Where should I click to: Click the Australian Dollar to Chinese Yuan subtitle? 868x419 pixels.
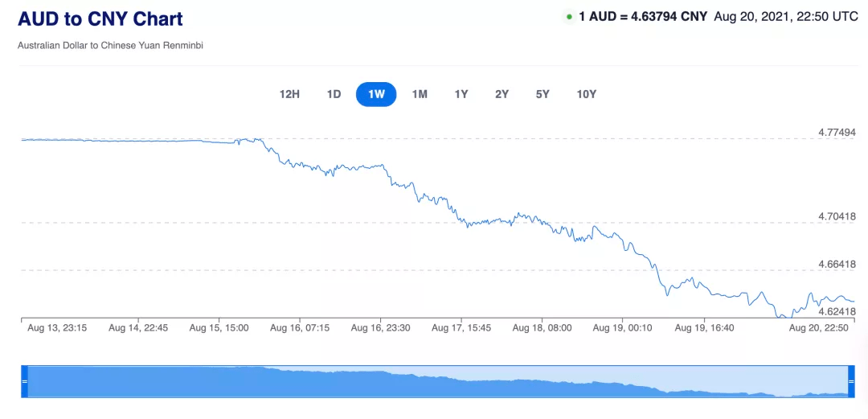pyautogui.click(x=110, y=46)
